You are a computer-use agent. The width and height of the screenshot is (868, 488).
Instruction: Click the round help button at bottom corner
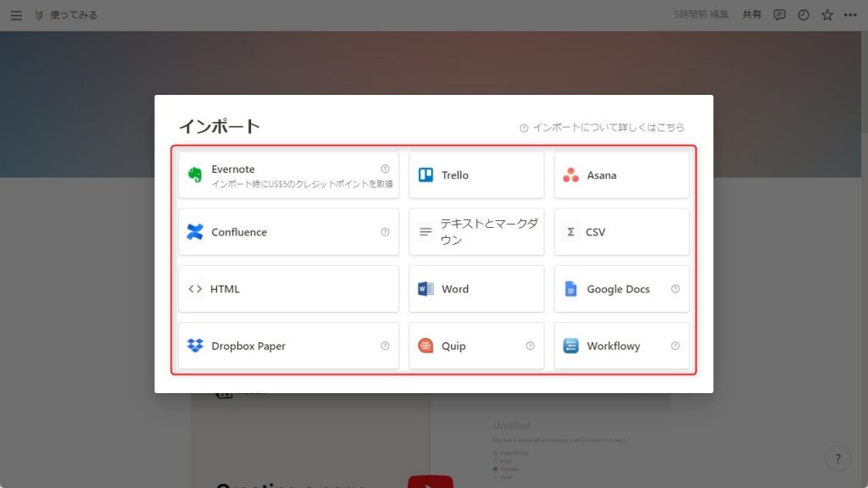pos(837,458)
